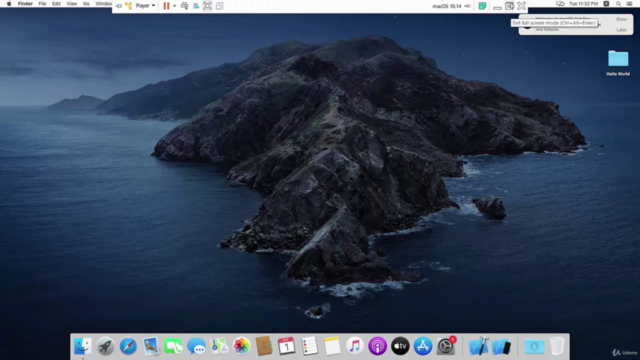Open Xcode hammer icon in Dock

478,346
